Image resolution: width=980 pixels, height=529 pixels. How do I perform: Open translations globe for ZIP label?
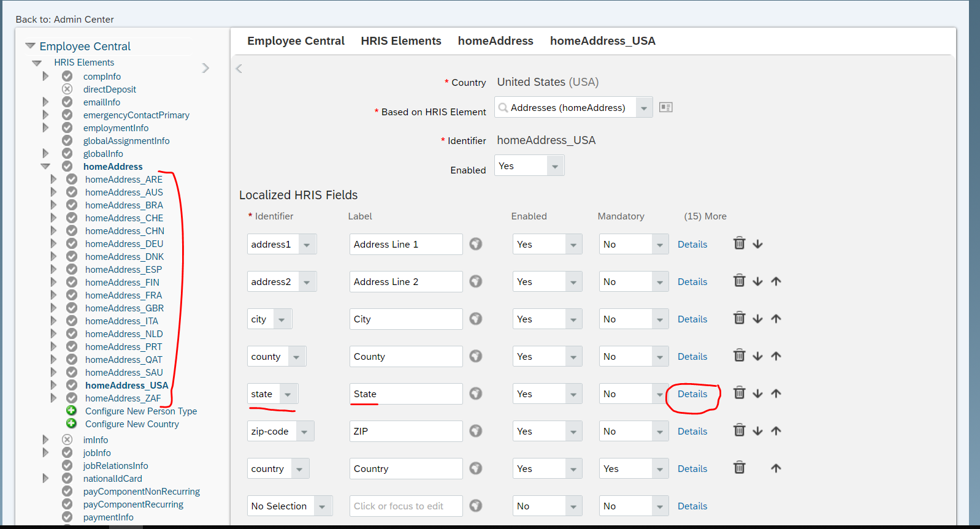pyautogui.click(x=476, y=431)
